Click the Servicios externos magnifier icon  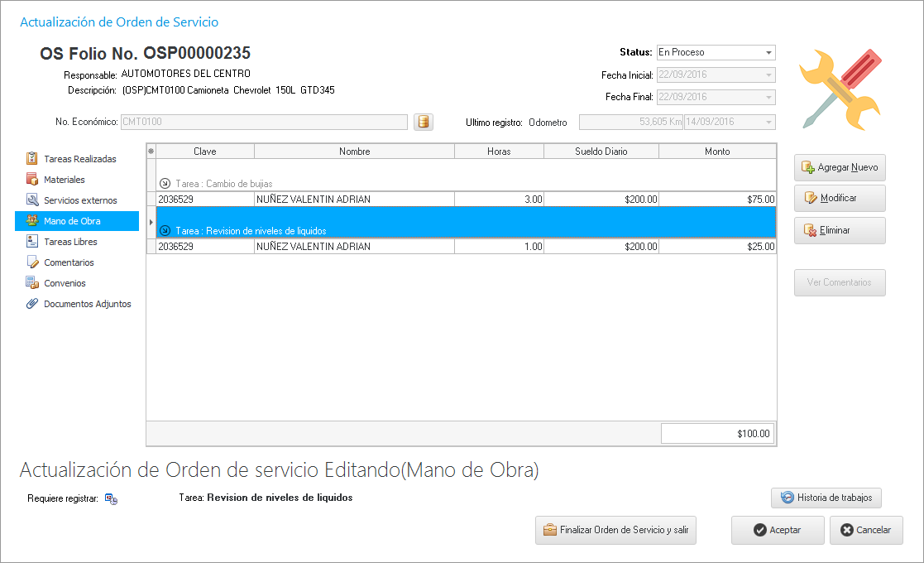(32, 200)
